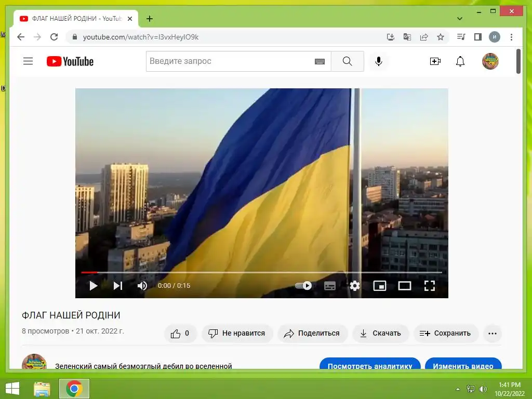Mute the video volume
532x399 pixels.
tap(142, 286)
